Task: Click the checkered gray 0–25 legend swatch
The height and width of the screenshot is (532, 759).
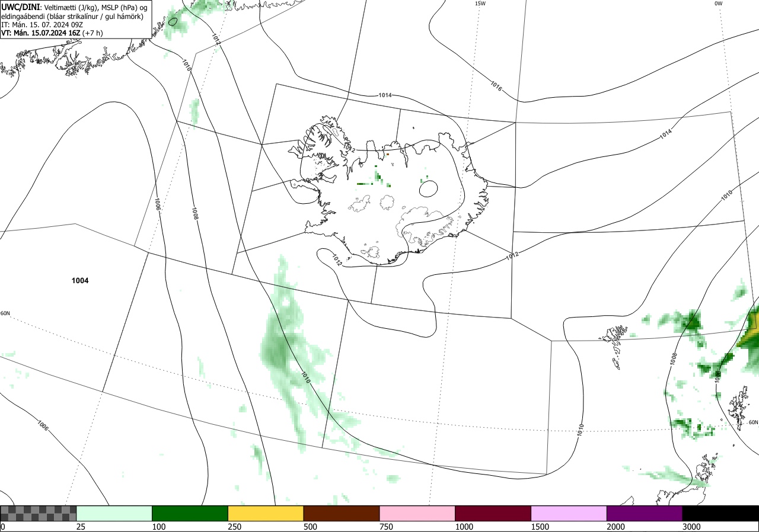Action: coord(39,513)
